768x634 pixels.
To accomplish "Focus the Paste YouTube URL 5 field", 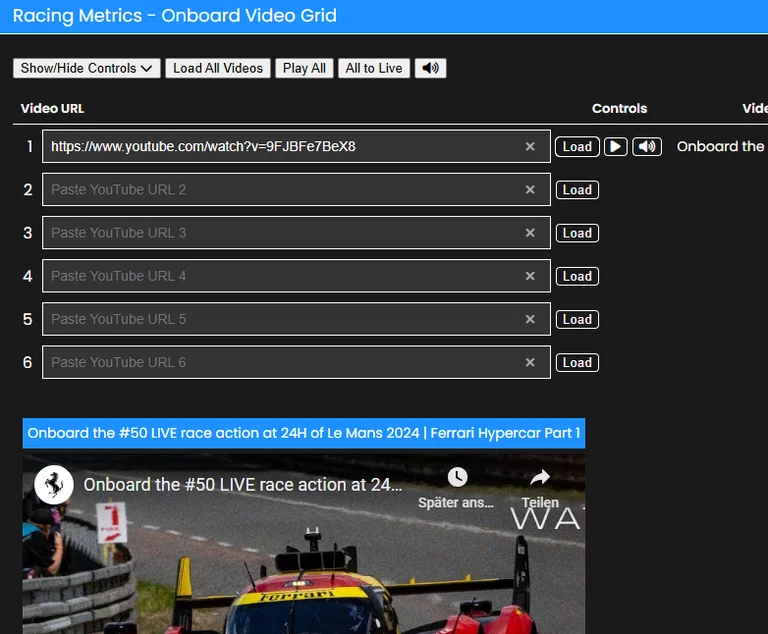I will point(296,318).
